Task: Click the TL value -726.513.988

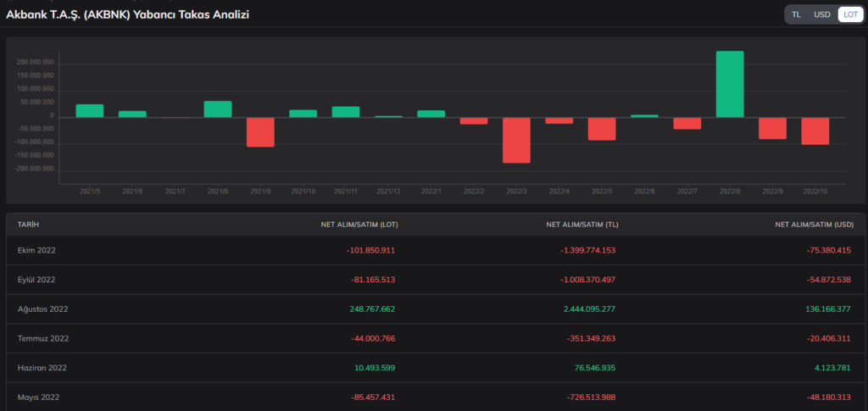Action: (591, 397)
